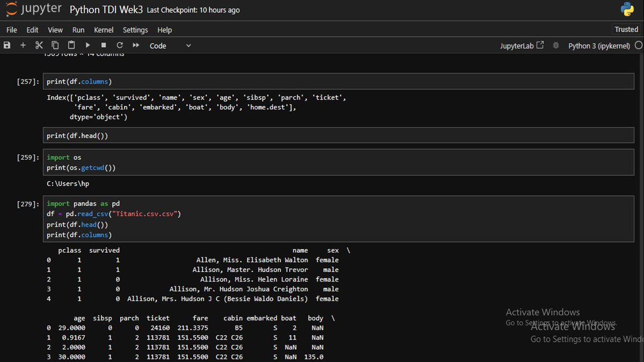Open the File menu
644x362 pixels.
tap(12, 30)
